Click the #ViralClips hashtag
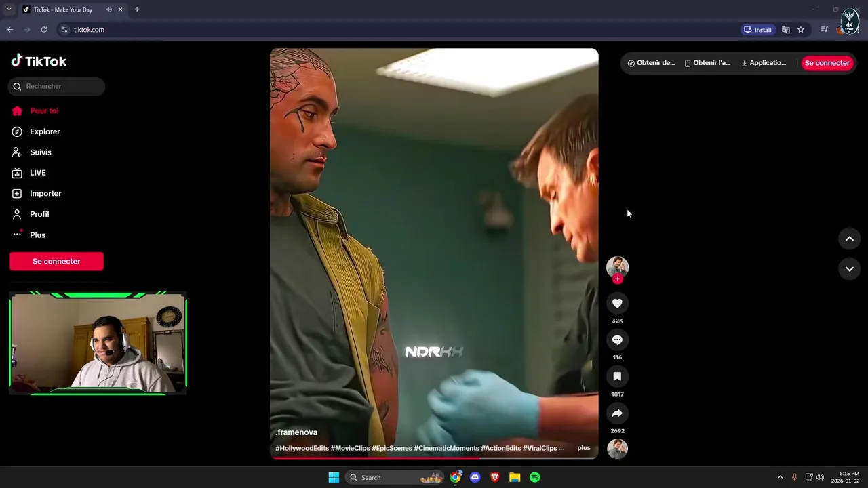The image size is (868, 488). pos(540,448)
